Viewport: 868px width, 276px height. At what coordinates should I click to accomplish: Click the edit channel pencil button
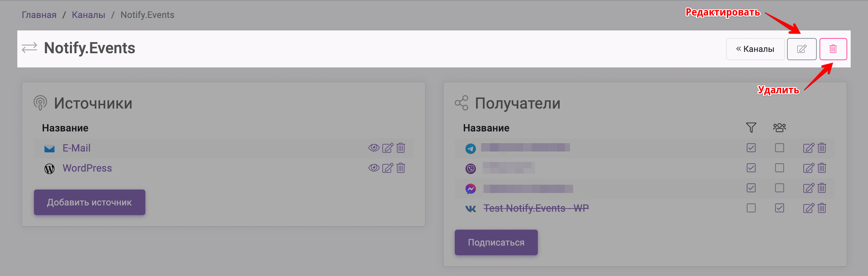pos(802,49)
